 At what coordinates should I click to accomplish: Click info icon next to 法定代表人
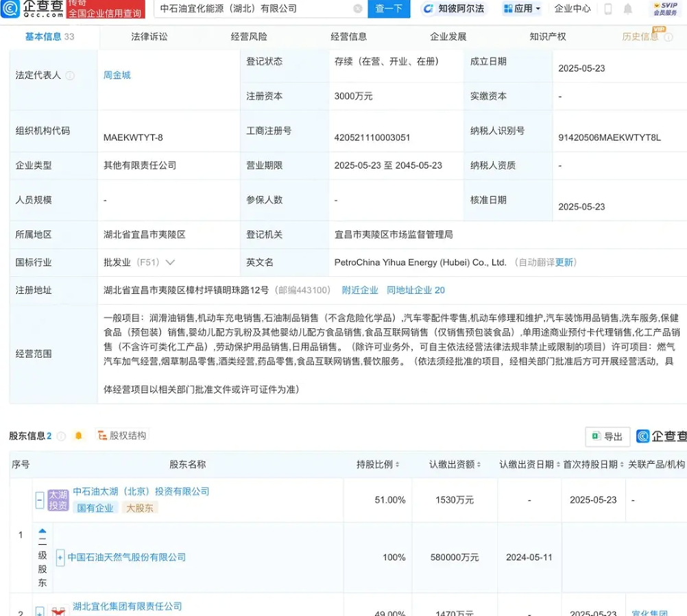(x=70, y=75)
